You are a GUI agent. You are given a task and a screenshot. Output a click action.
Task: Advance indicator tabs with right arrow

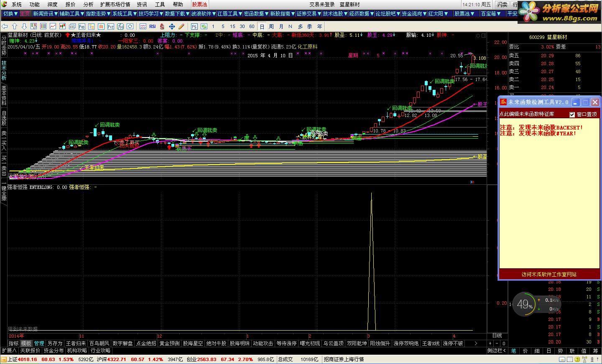[x=476, y=344]
